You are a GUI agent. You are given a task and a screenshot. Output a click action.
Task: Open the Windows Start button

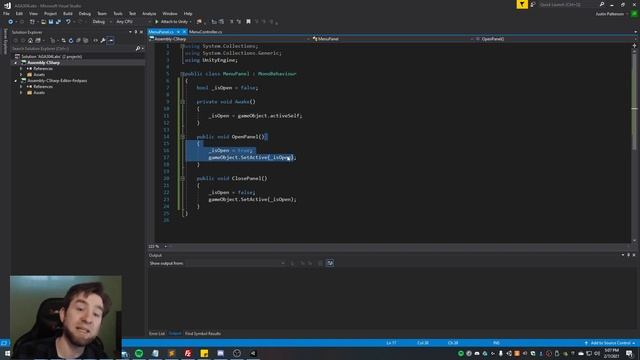click(x=7, y=353)
